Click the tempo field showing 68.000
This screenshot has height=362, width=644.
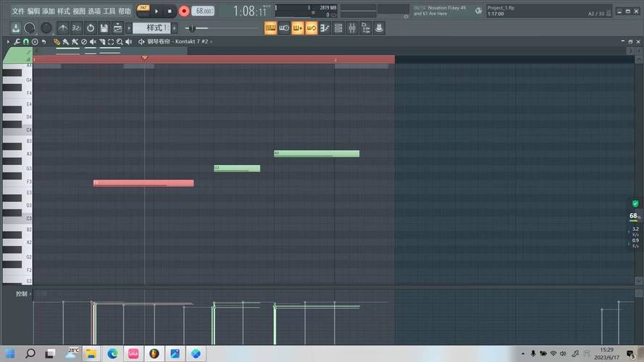pos(203,11)
